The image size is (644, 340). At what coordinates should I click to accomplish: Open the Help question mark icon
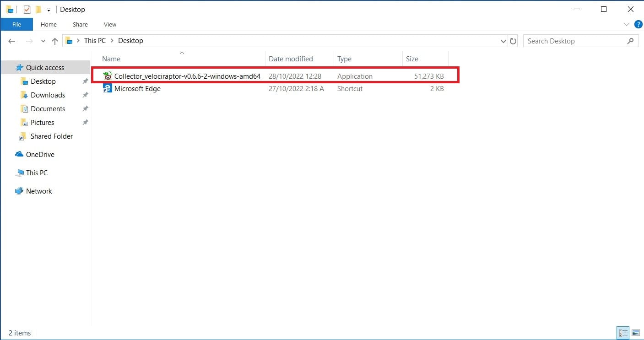pos(639,24)
